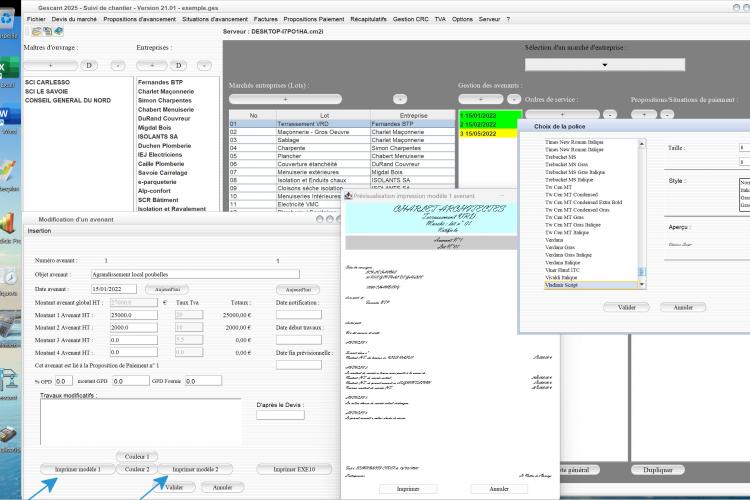The width and height of the screenshot is (750, 500).
Task: Click the second document icon in the toolbar
Action: click(x=47, y=32)
